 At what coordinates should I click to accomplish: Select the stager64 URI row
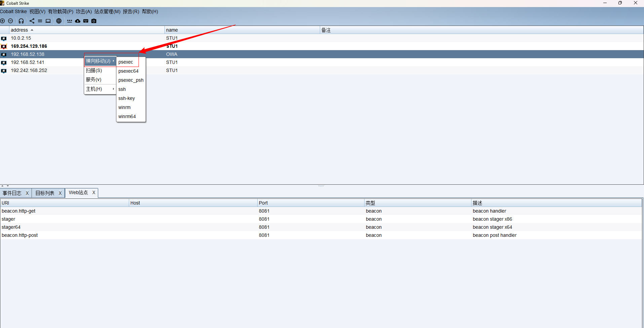coord(321,227)
